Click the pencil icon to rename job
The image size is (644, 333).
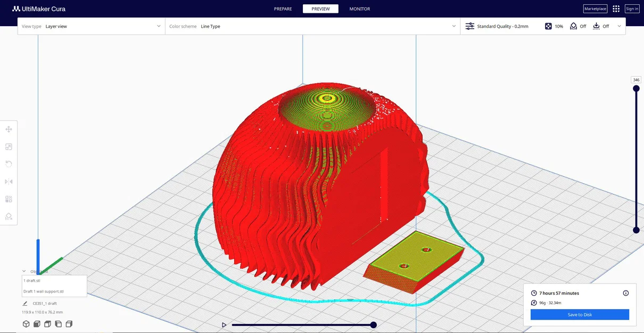pyautogui.click(x=25, y=303)
